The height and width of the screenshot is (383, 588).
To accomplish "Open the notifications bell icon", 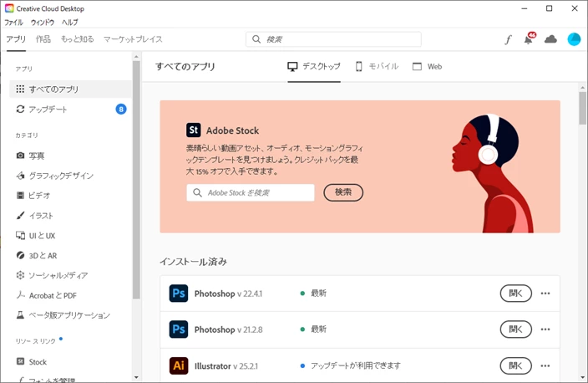I will (x=530, y=38).
